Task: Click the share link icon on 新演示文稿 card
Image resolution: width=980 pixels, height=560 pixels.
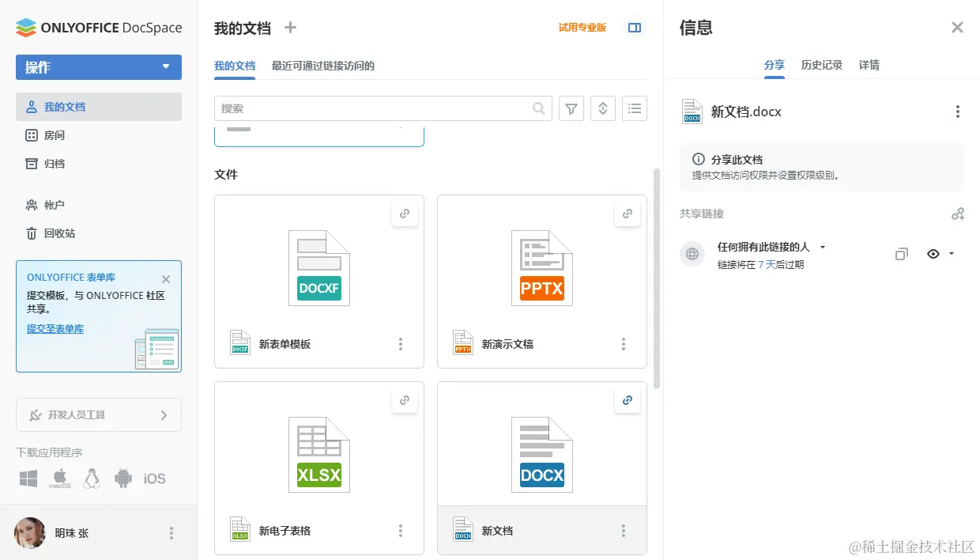Action: (628, 214)
